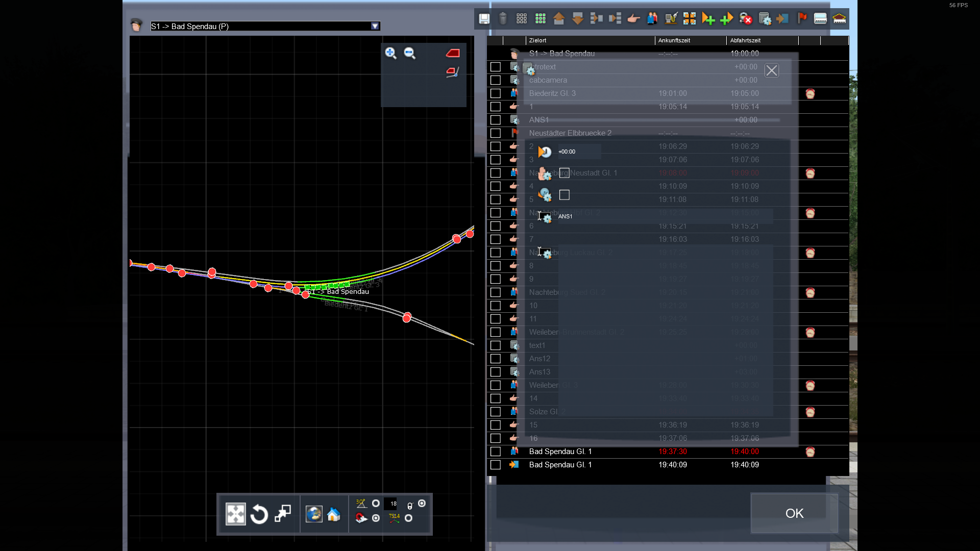This screenshot has height=551, width=980.
Task: Zoom in on the 2D map
Action: (x=390, y=53)
